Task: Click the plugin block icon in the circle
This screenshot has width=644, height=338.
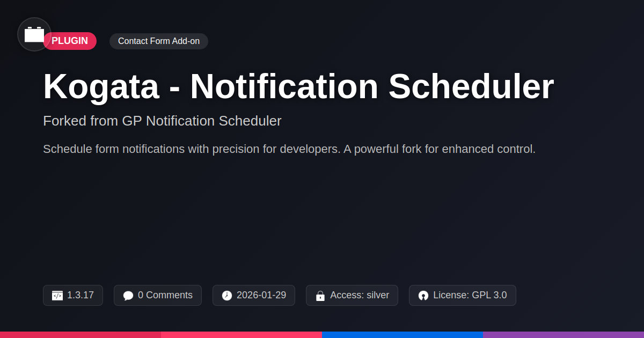Action: [34, 34]
